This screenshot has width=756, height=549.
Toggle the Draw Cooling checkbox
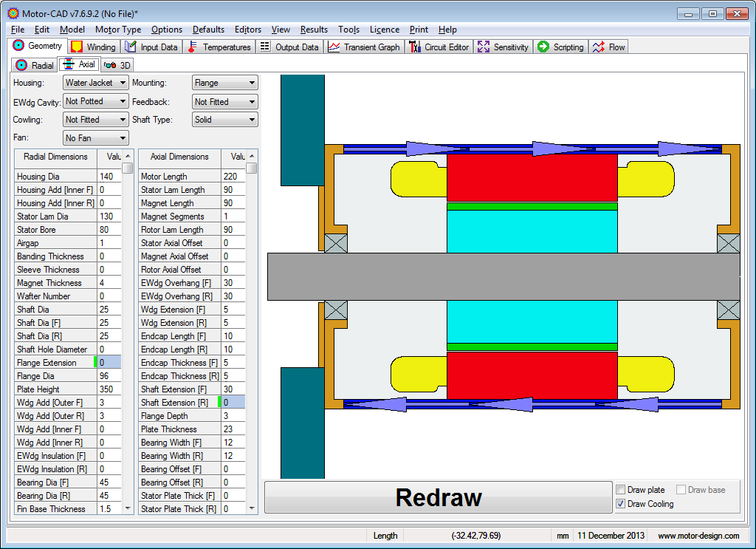point(620,504)
